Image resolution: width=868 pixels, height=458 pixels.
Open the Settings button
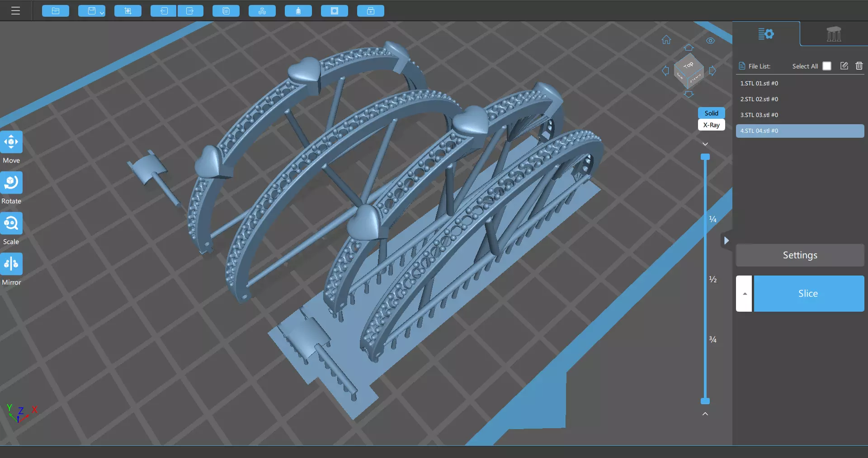tap(800, 255)
